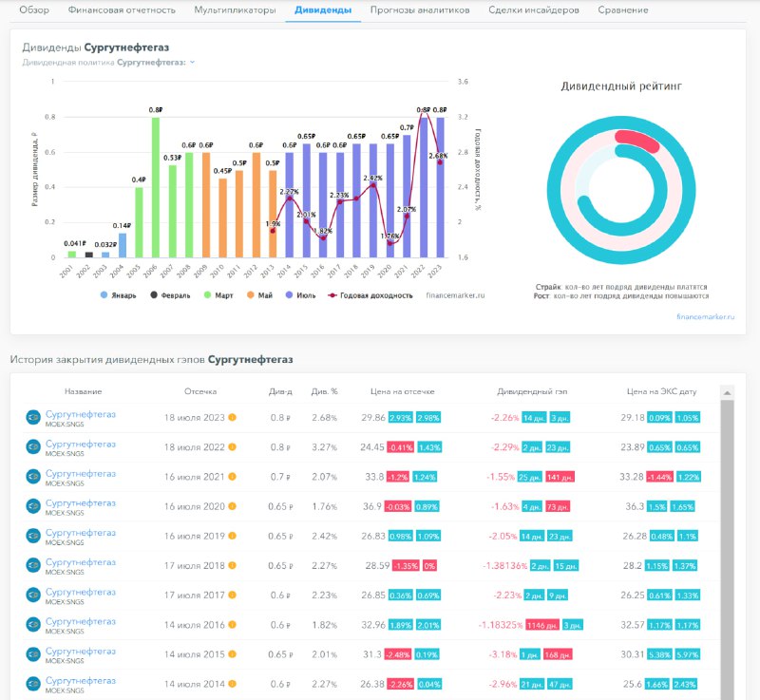Click company logo in 17 июля 2018 row

[x=33, y=565]
